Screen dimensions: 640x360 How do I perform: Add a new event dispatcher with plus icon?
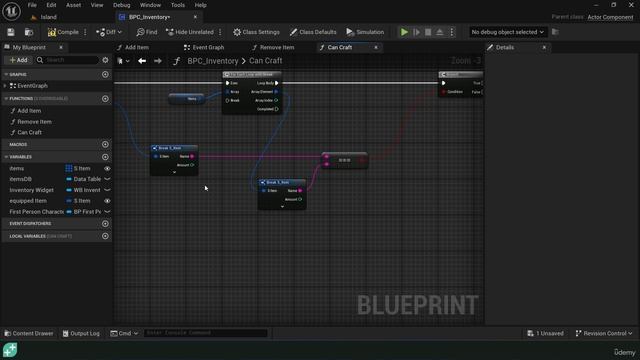(x=105, y=223)
